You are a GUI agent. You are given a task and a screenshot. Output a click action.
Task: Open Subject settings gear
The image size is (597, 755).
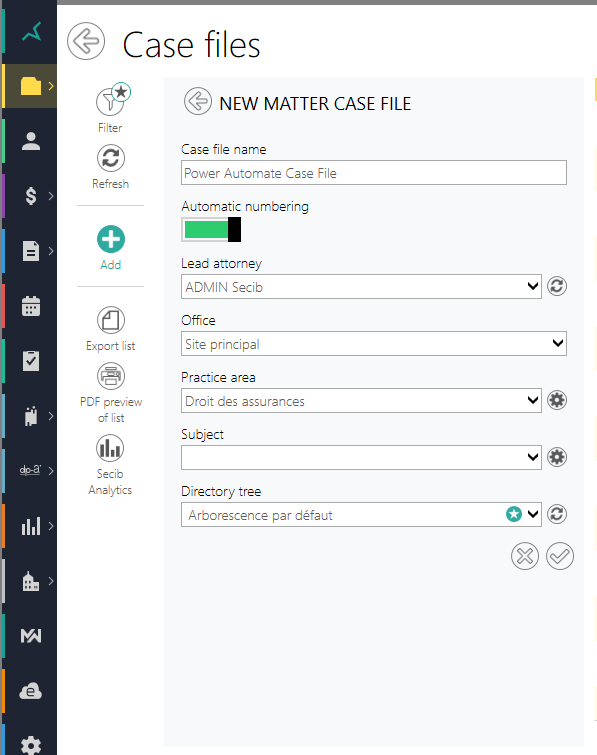coord(557,457)
